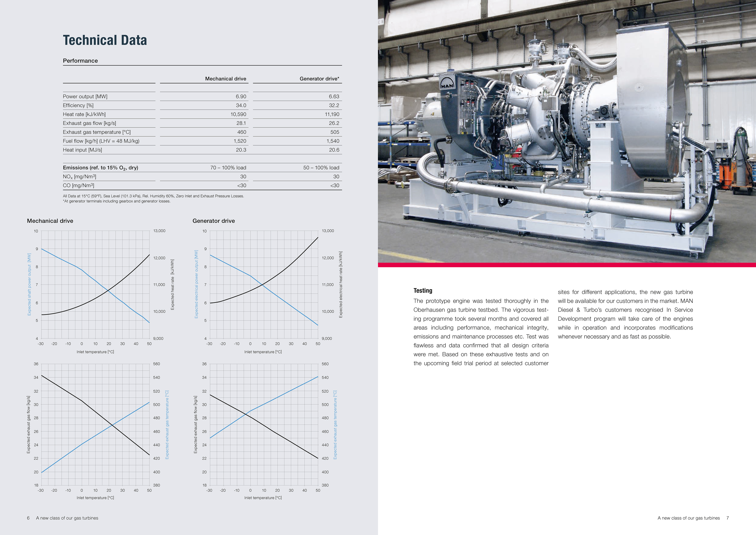
Task: Select the 'Heat input [MJ/s]' row label
Action: click(82, 150)
